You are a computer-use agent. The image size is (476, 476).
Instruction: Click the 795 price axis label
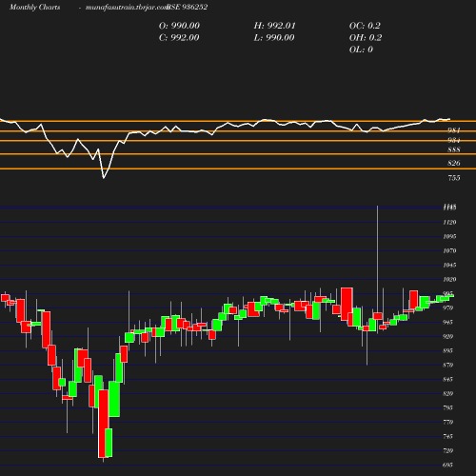pyautogui.click(x=447, y=407)
